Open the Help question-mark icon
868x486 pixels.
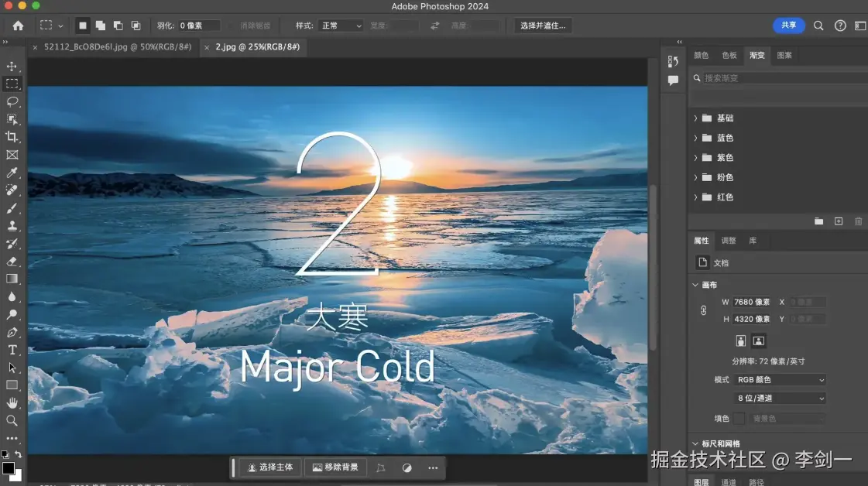tap(840, 26)
